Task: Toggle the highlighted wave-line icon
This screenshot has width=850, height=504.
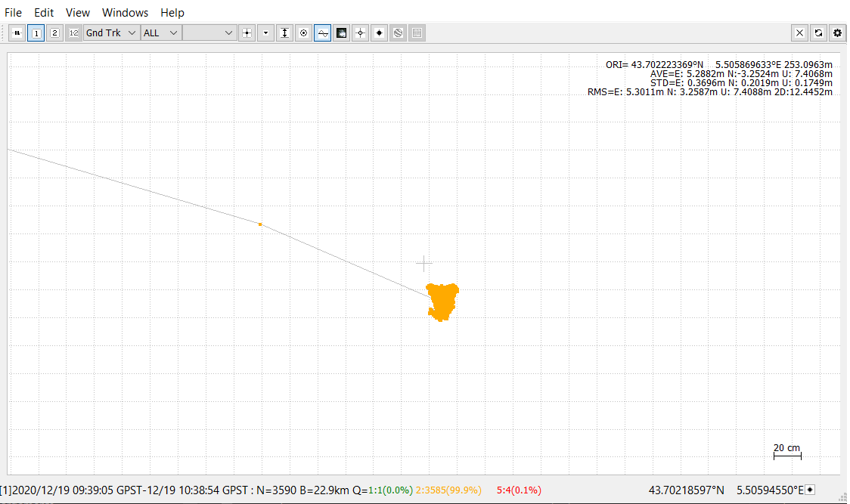Action: (x=323, y=33)
